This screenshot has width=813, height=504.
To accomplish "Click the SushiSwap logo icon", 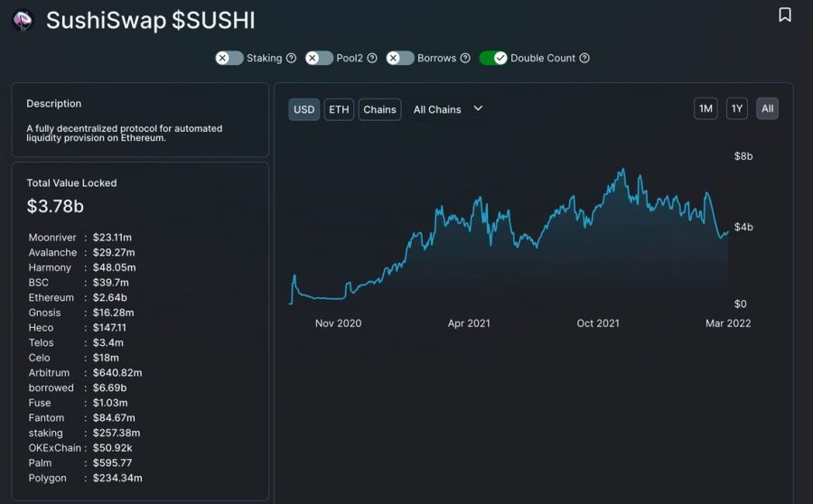I will (x=23, y=21).
